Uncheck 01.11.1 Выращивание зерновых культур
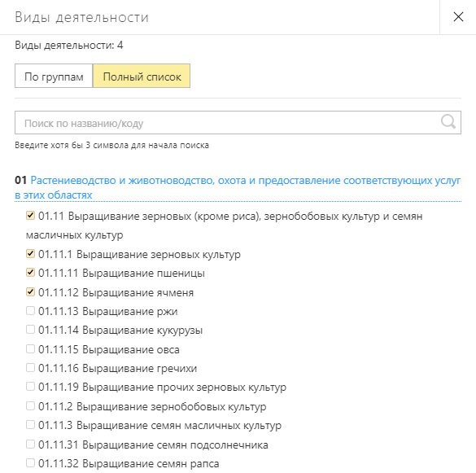Screen dimensions: 476x473 click(x=30, y=254)
